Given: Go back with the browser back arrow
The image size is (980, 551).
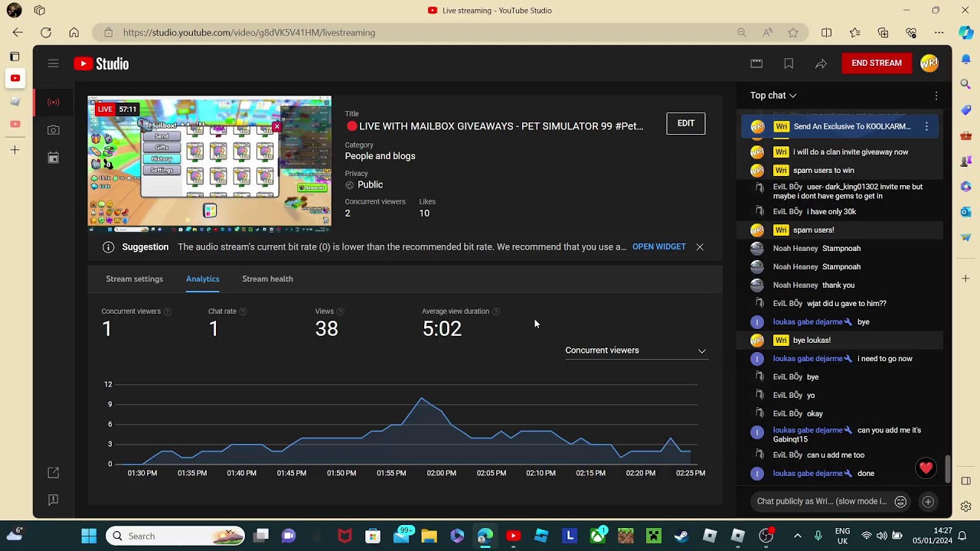Looking at the screenshot, I should [x=18, y=32].
